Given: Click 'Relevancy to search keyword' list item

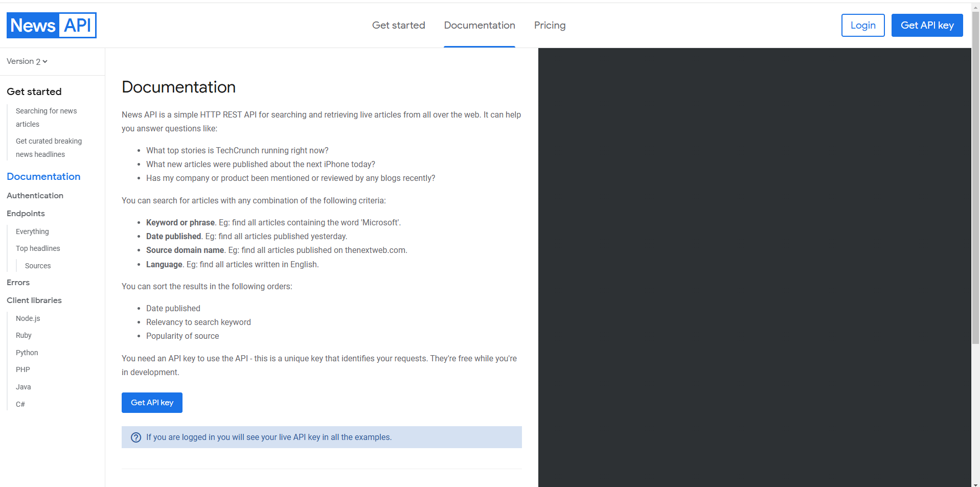Looking at the screenshot, I should [198, 322].
